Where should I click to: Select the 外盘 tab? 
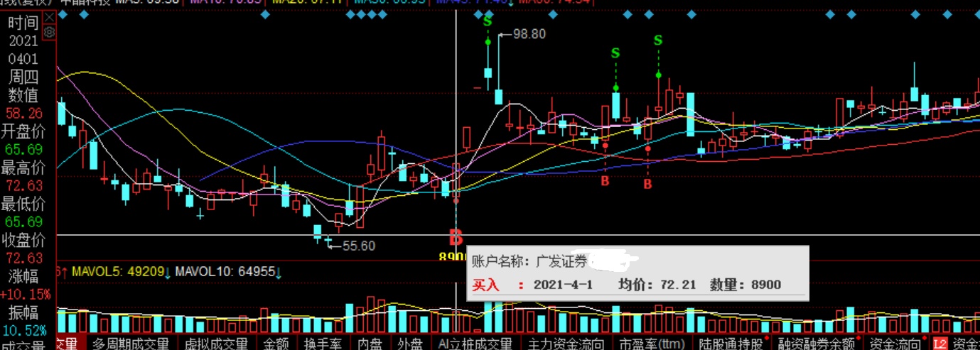pos(410,344)
